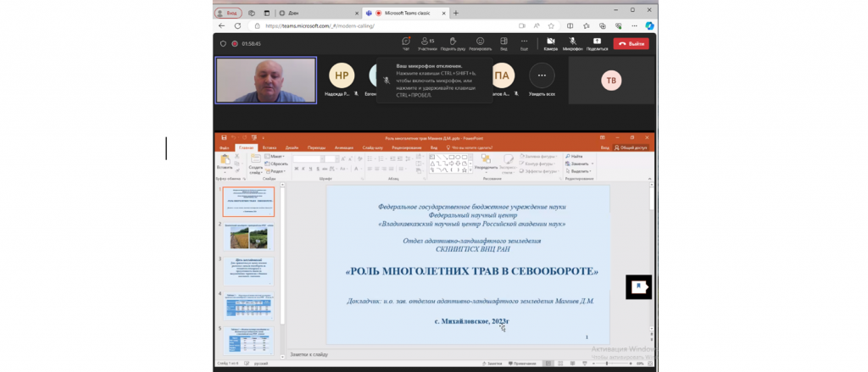This screenshot has height=372, width=868.
Task: Open the Teams meeting chat (Чат)
Action: (406, 44)
